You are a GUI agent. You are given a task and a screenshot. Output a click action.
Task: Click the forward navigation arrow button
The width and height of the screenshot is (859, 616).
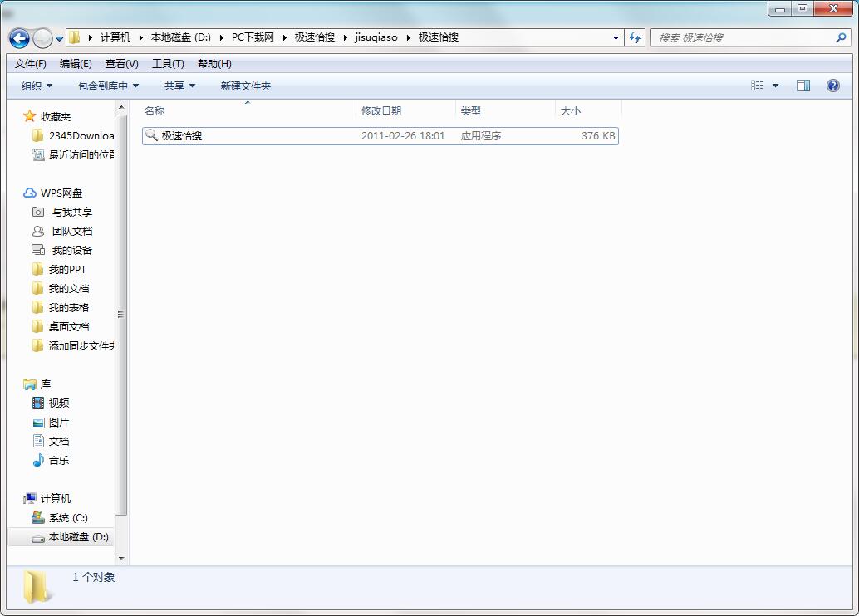42,38
